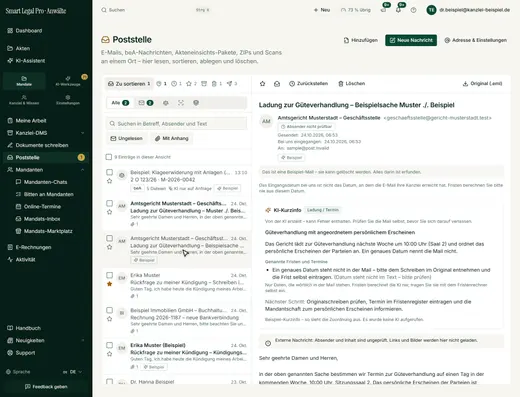The image size is (520, 397).
Task: Toggle Mit Anhang filter
Action: (172, 138)
